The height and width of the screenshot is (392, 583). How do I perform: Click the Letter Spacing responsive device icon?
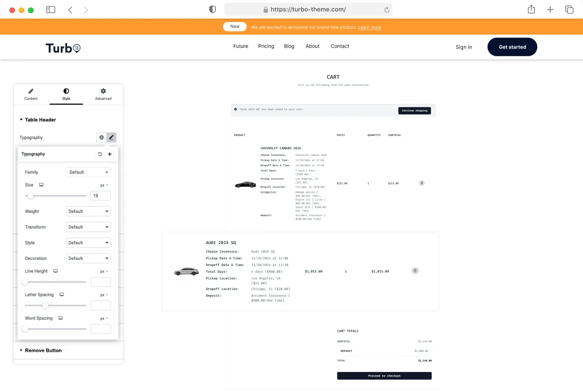point(62,295)
